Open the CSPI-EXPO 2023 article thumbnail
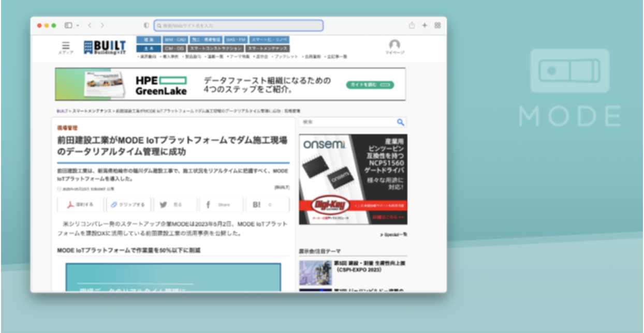The height and width of the screenshot is (333, 644). click(x=315, y=273)
